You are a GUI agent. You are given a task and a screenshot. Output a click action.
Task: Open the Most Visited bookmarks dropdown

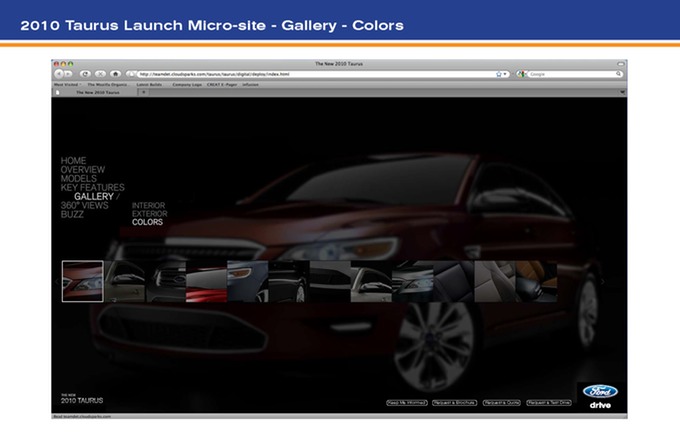(x=68, y=85)
